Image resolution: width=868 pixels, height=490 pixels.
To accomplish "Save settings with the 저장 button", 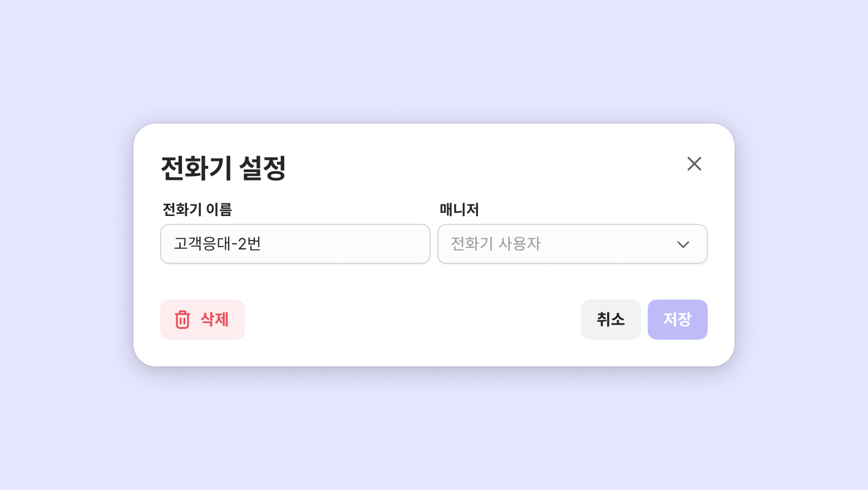I will coord(677,320).
